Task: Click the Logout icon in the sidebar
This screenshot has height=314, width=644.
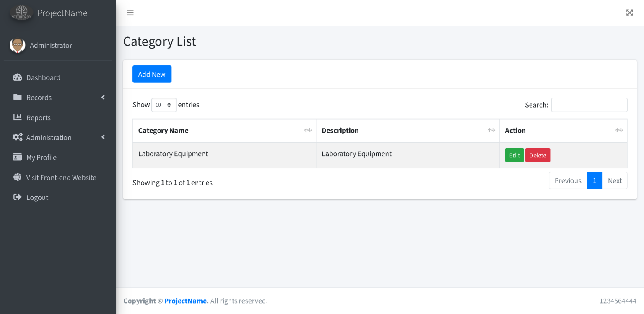Action: (17, 197)
